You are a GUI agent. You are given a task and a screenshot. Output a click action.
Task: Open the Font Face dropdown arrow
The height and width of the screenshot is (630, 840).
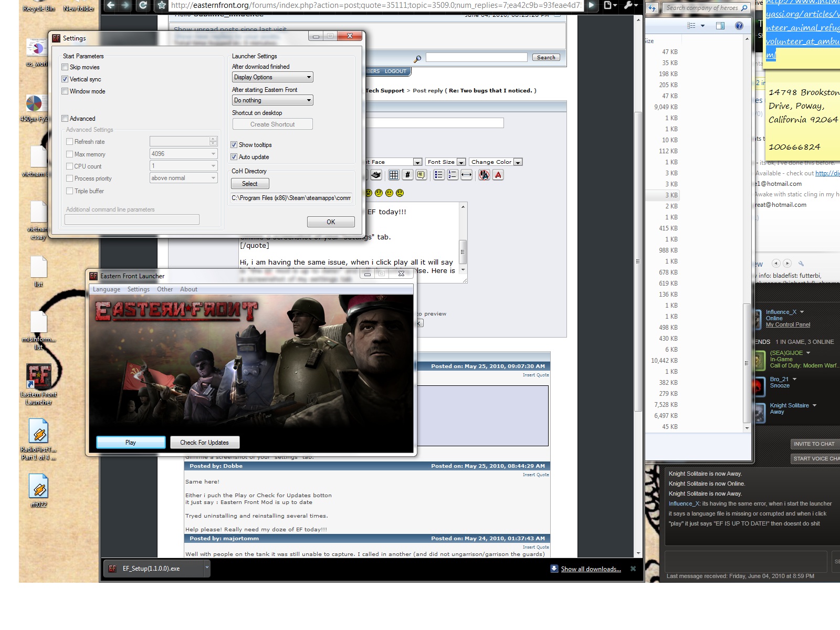(x=417, y=162)
